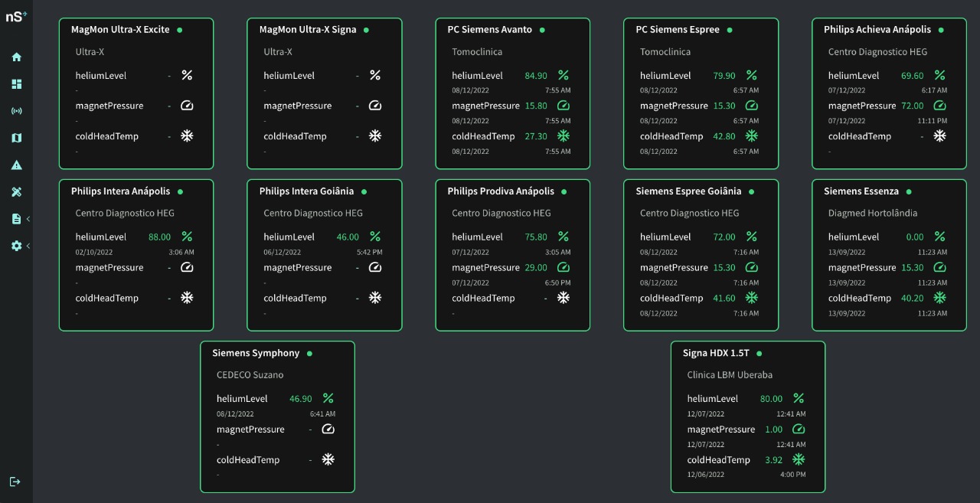Image resolution: width=980 pixels, height=503 pixels.
Task: Open the Signa HDX 1.5T card title
Action: click(x=716, y=353)
